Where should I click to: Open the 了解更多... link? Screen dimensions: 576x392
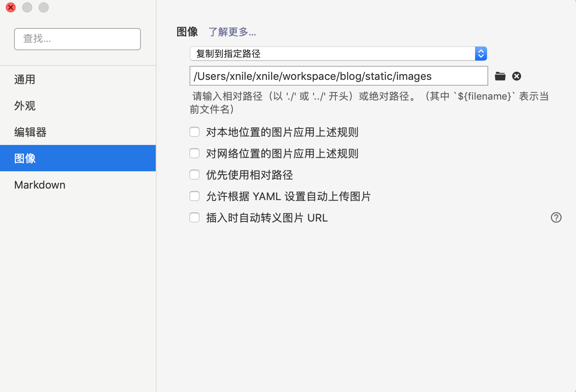(232, 32)
